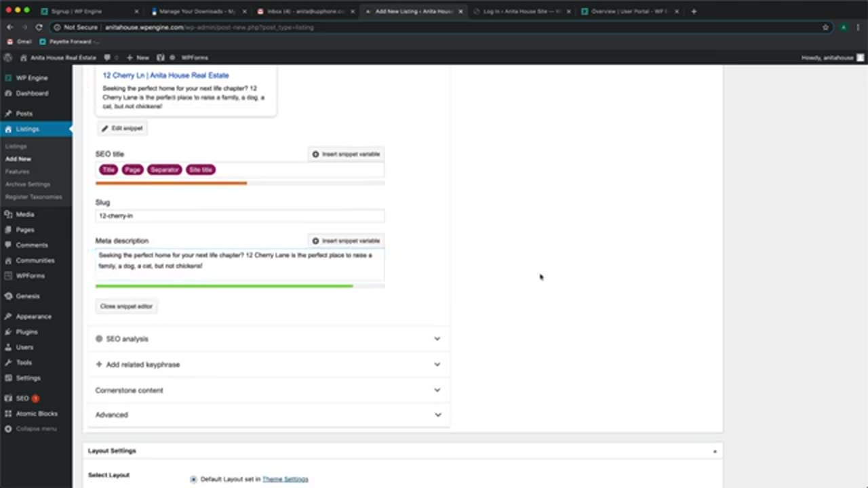Open the WP Engine sidebar icon
Screen dimensions: 868x488
coord(8,78)
